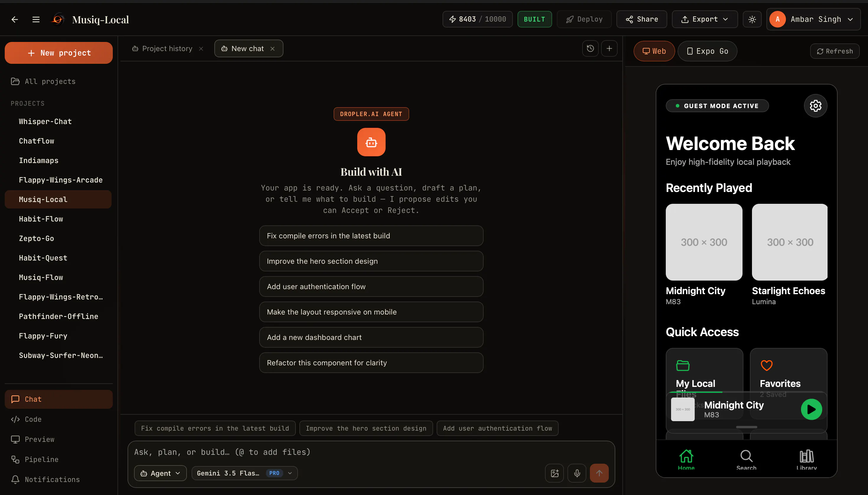
Task: Click the Share button
Action: [x=642, y=19]
